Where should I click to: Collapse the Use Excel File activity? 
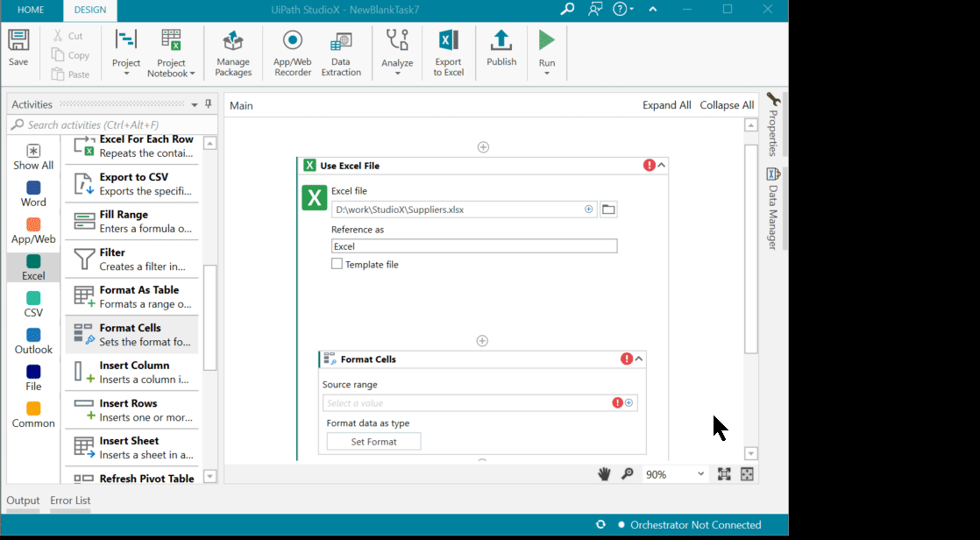click(x=662, y=165)
